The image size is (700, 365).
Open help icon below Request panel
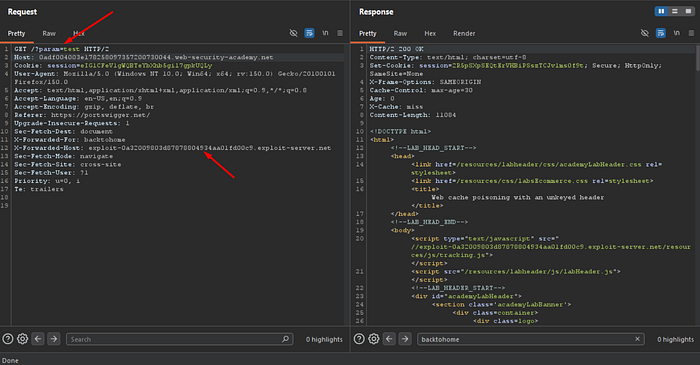[x=8, y=339]
